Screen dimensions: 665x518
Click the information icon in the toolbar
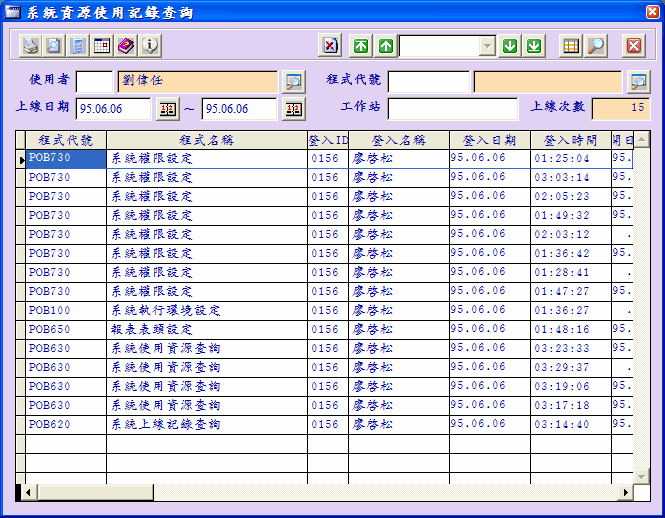click(150, 46)
